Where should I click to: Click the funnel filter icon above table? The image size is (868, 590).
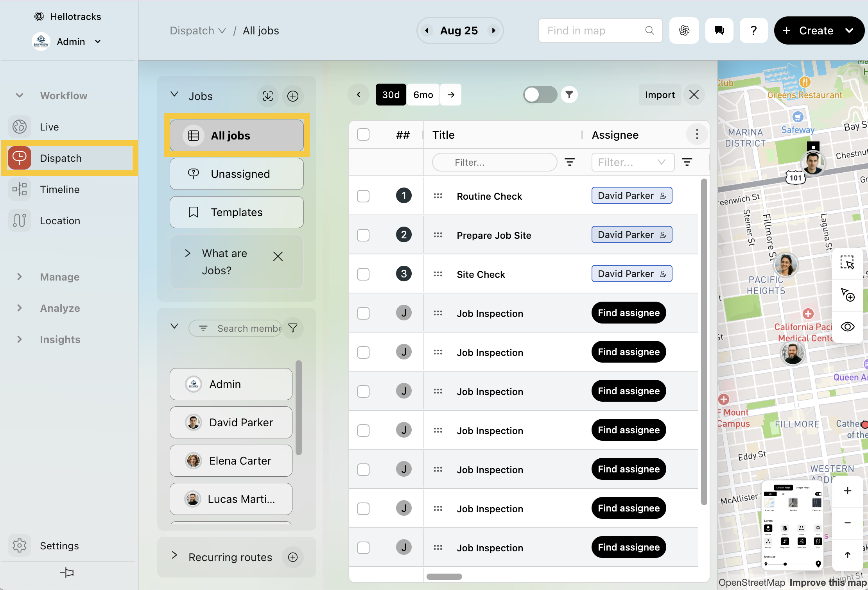point(569,95)
